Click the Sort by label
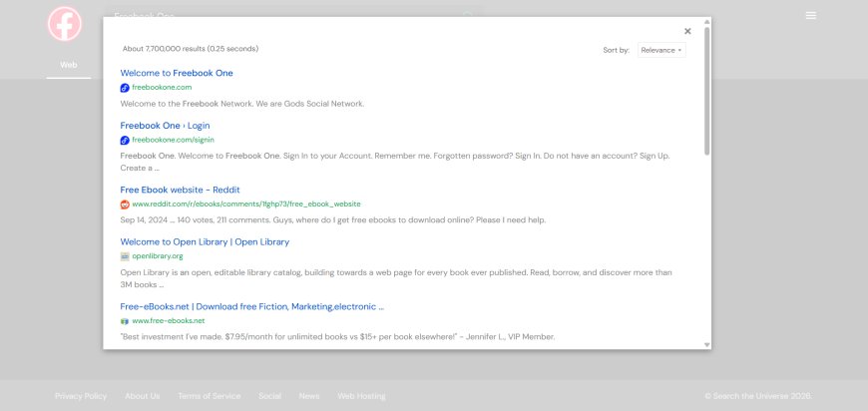Screen dimensions: 868x411 (x=617, y=50)
